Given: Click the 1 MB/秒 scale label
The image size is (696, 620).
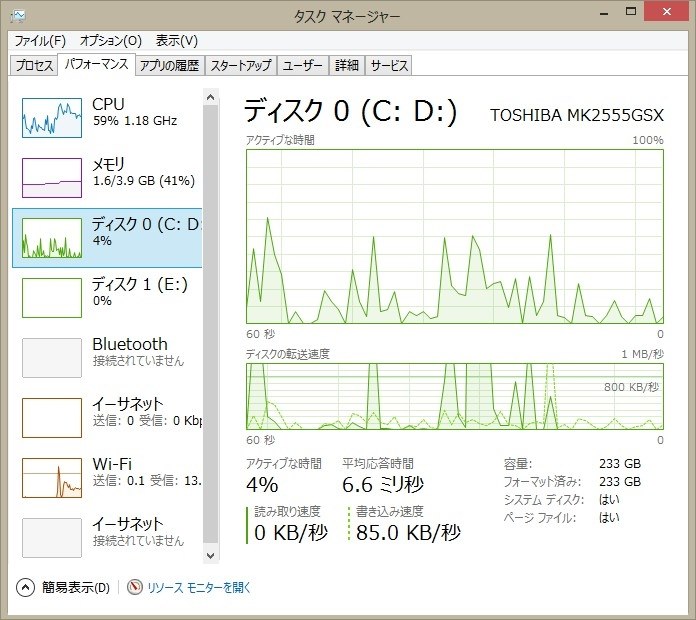Looking at the screenshot, I should pos(642,354).
